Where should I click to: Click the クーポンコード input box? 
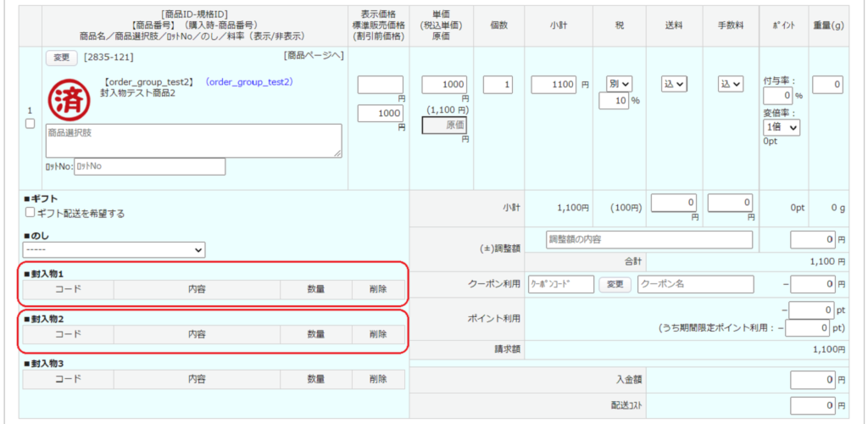click(560, 284)
